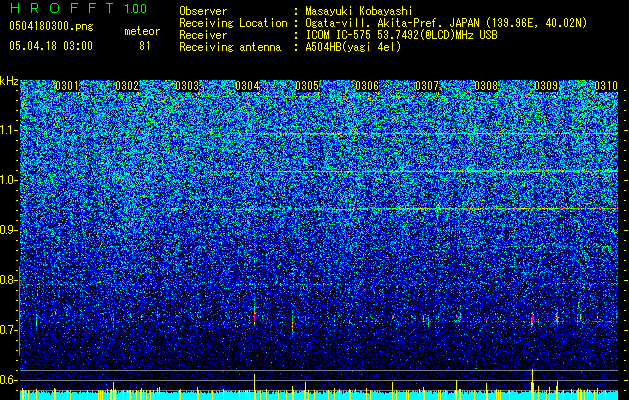Click the tallest power spike just before 0309

click(532, 384)
